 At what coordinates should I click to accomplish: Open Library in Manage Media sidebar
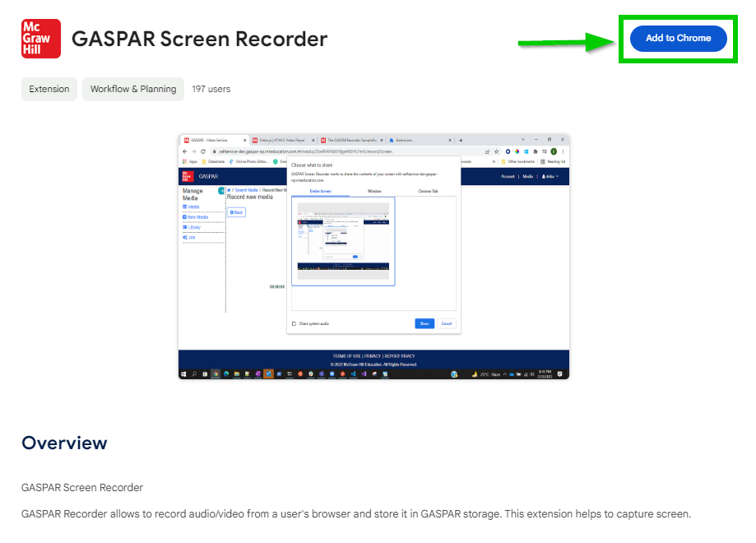tap(192, 227)
